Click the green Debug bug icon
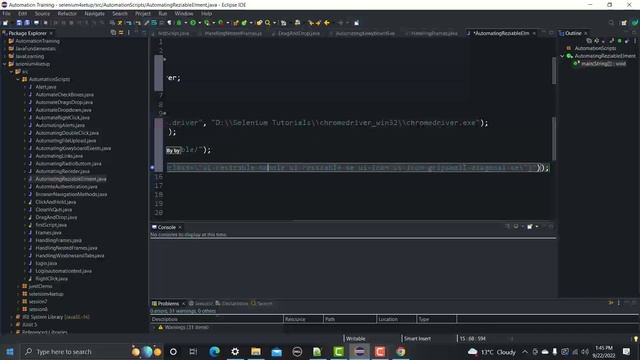Image resolution: width=640 pixels, height=360 pixels. (179, 23)
